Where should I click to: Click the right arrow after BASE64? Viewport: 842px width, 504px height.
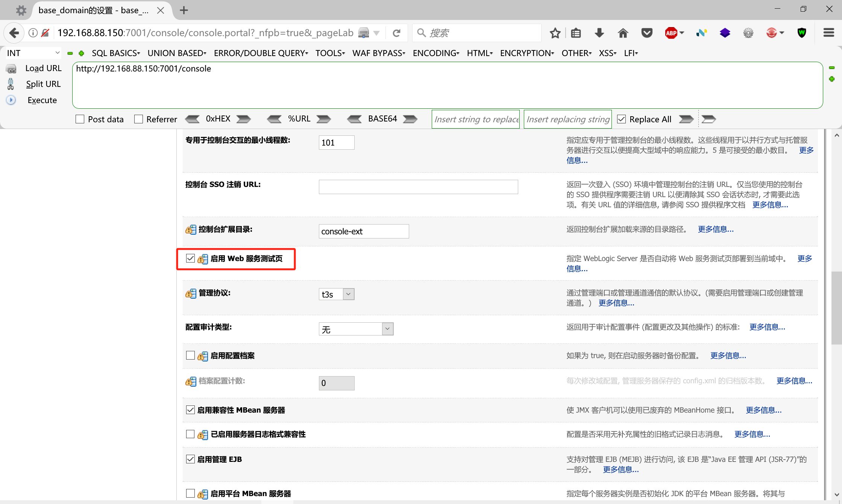coord(410,119)
